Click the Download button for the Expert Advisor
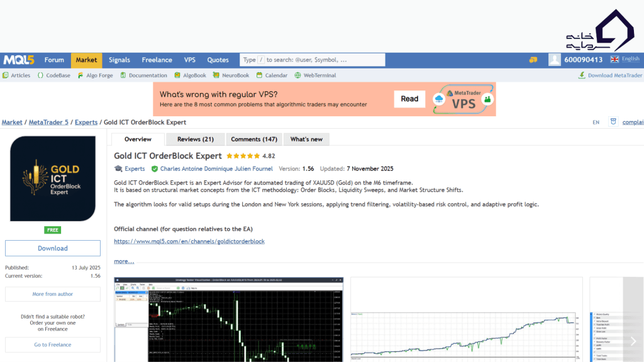644x362 pixels. coord(52,248)
